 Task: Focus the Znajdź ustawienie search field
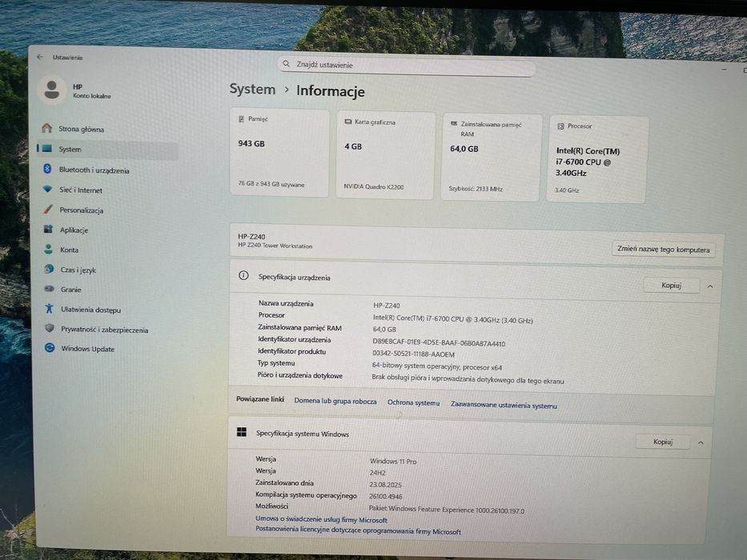coord(407,66)
